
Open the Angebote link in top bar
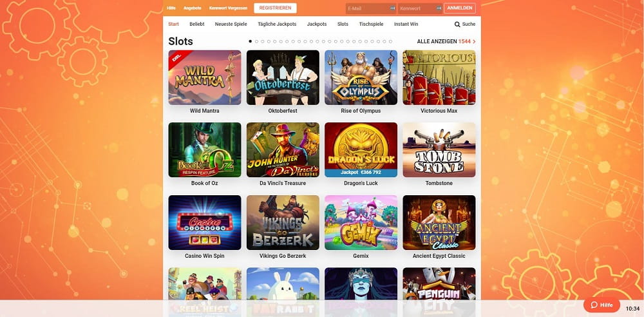tap(192, 8)
